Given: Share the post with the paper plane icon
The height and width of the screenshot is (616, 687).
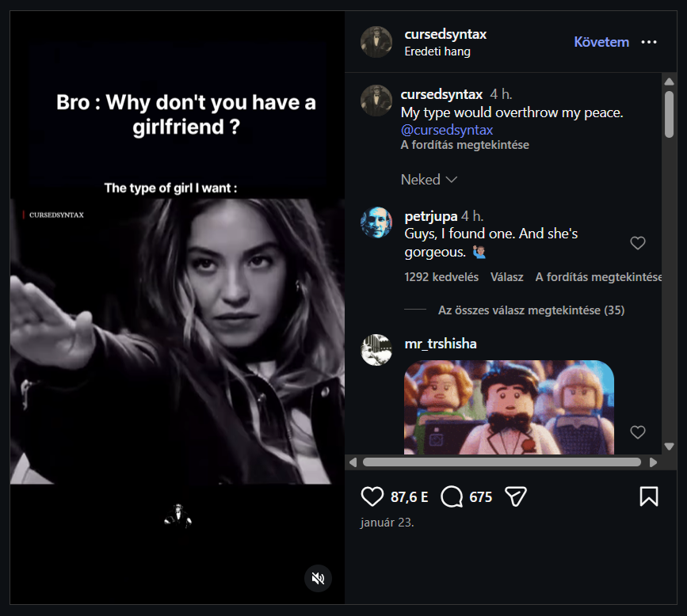Looking at the screenshot, I should point(516,496).
